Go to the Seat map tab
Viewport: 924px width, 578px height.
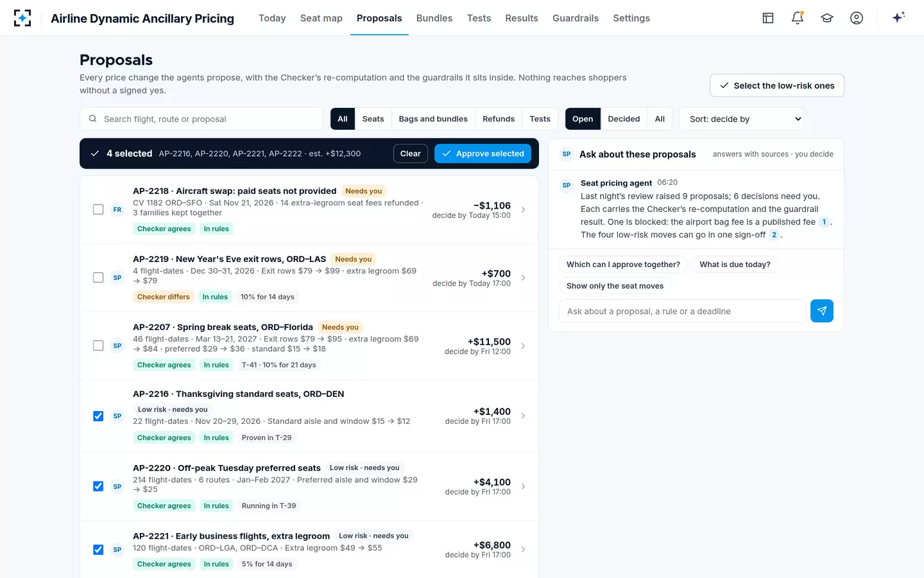(x=321, y=18)
